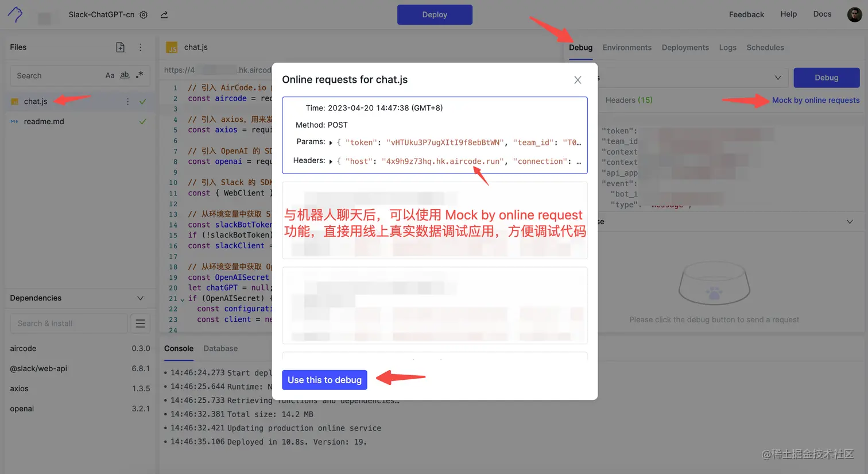Select the openai dependency row
Viewport: 868px width, 474px height.
[80, 409]
